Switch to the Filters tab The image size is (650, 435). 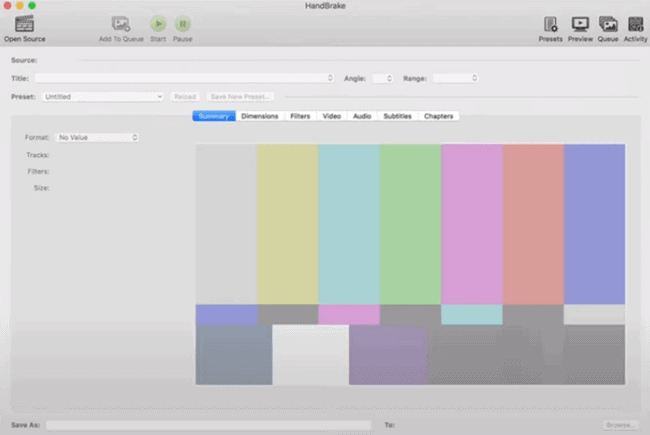coord(300,116)
